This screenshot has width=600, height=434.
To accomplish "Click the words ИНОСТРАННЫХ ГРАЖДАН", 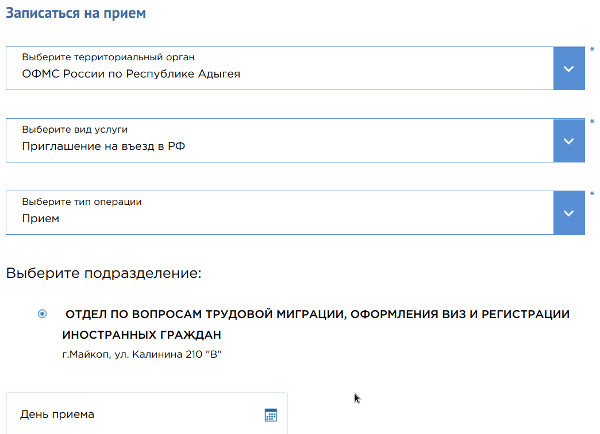I will tap(142, 335).
